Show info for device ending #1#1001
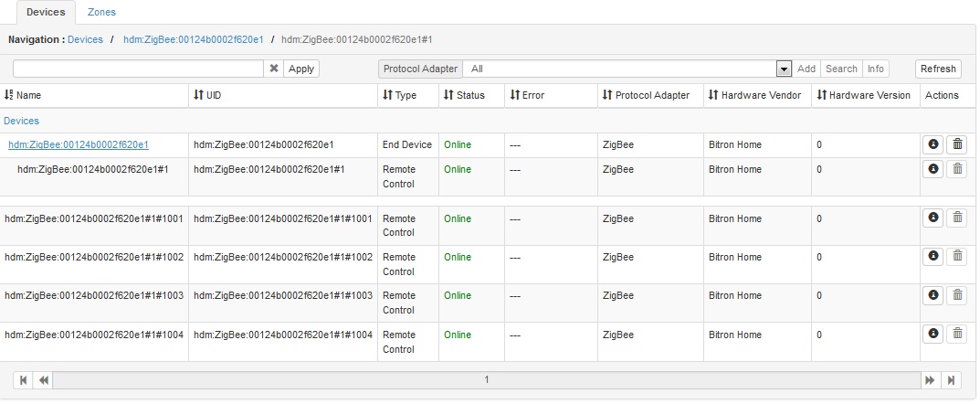Viewport: 980px width, 404px height. 933,218
